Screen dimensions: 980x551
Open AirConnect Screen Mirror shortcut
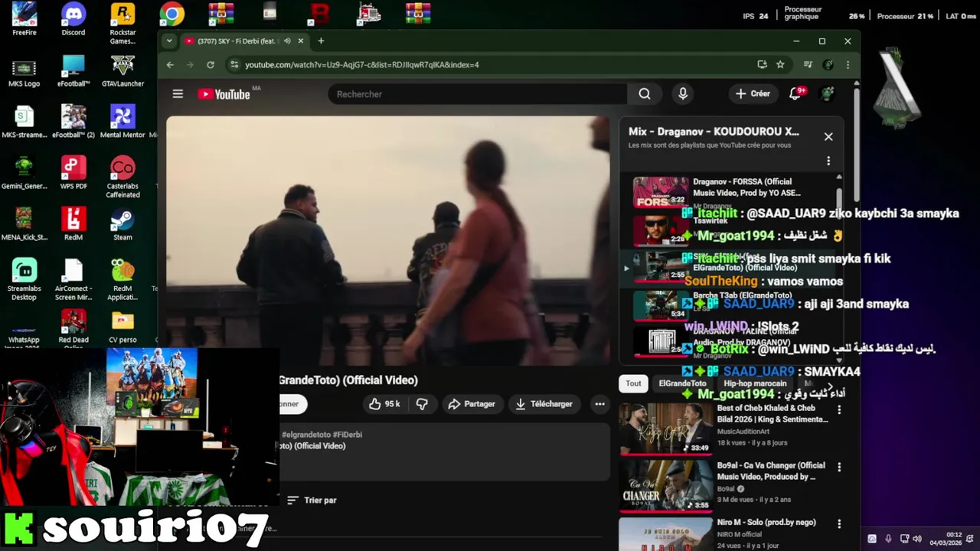click(73, 280)
